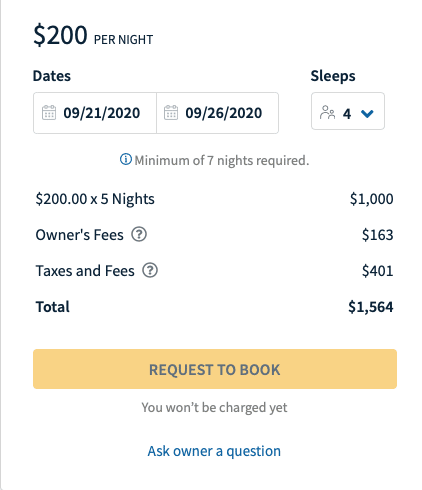Click the guests people icon
422x490 pixels.
pos(327,113)
